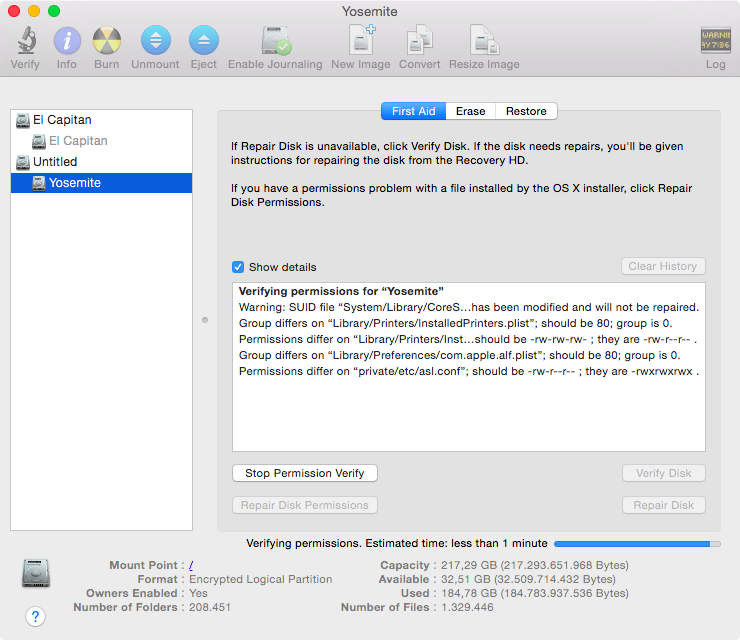Click the Verify microscope icon in toolbar
Viewport: 740px width, 640px height.
click(x=25, y=41)
